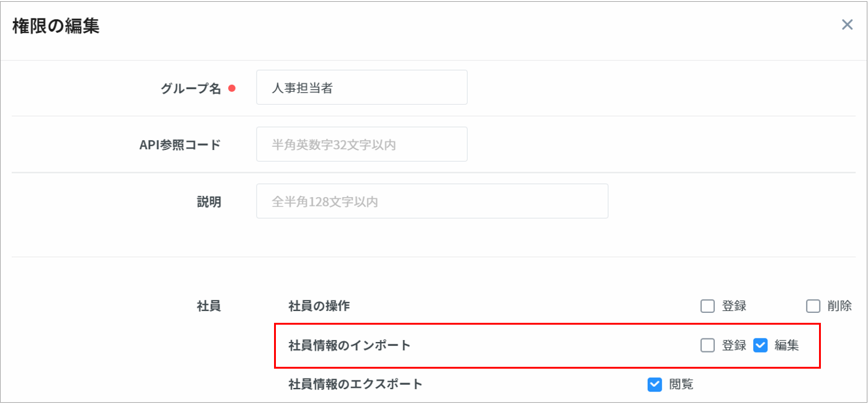The width and height of the screenshot is (868, 404).
Task: Click the 説明 field label
Action: click(x=209, y=202)
